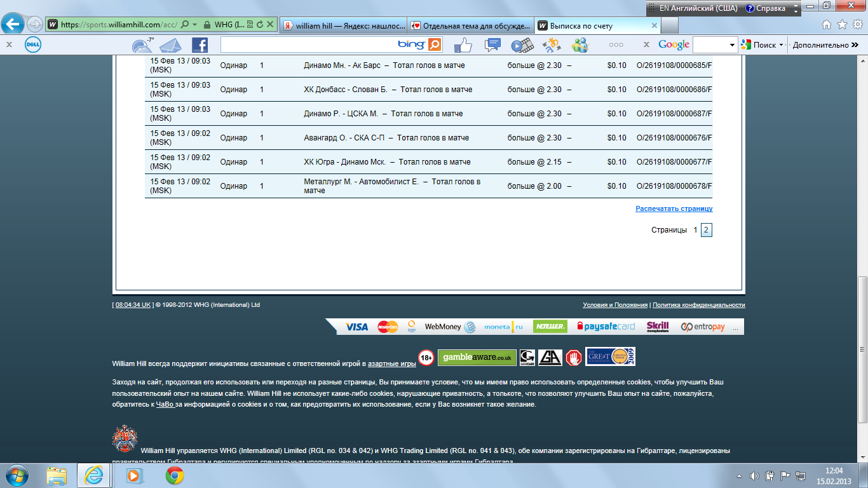Open the Google toolbar search dropdown
The height and width of the screenshot is (488, 868).
click(x=733, y=45)
